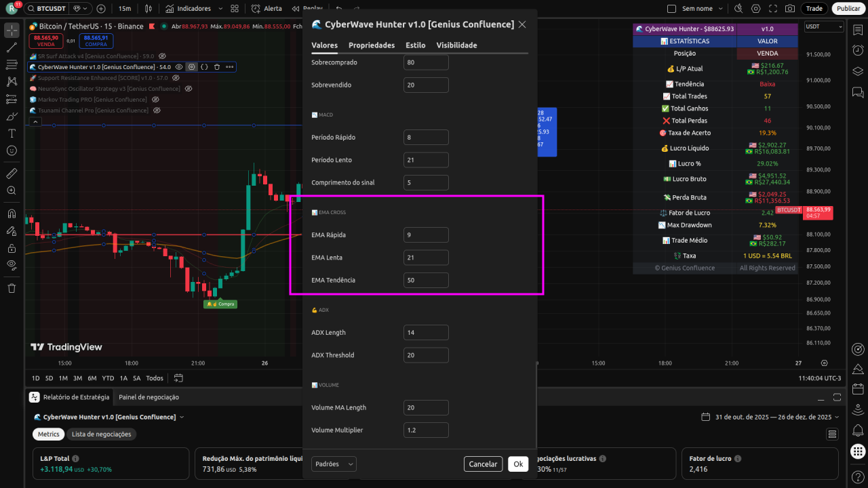
Task: Open the forecasting and measurement tools
Action: [x=12, y=99]
